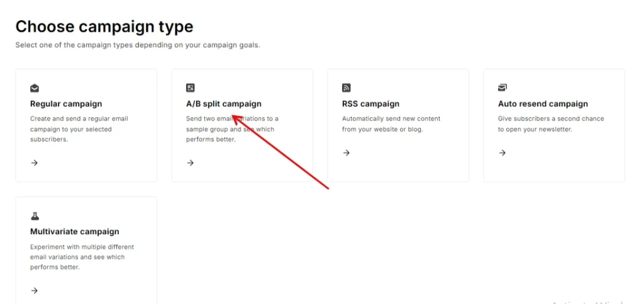Click the Regular campaign envelope icon

click(35, 88)
